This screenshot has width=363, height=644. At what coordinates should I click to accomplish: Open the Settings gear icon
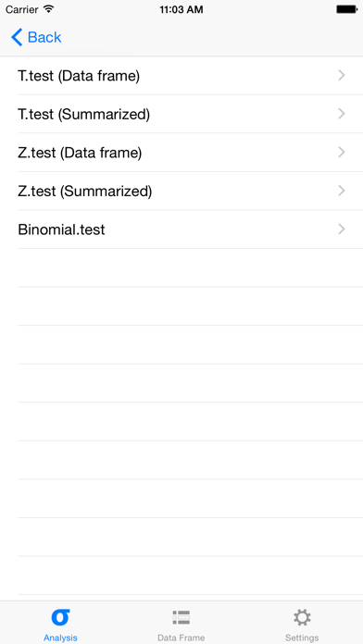pyautogui.click(x=302, y=617)
